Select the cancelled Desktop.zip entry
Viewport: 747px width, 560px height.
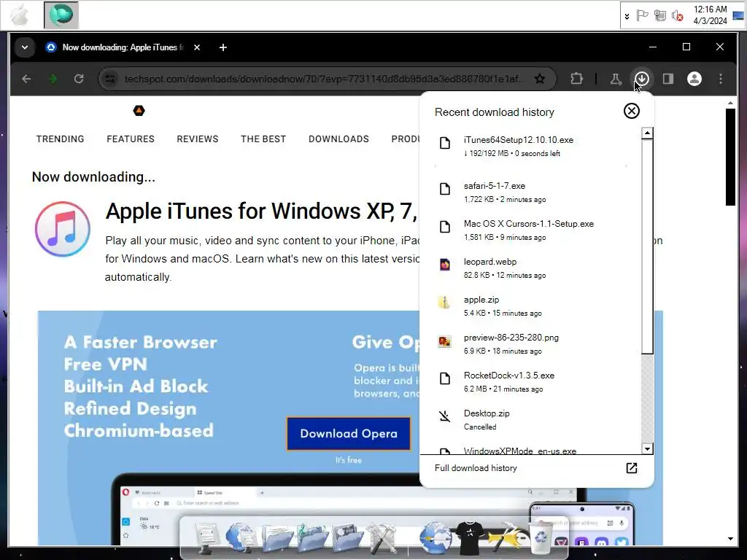pos(530,419)
